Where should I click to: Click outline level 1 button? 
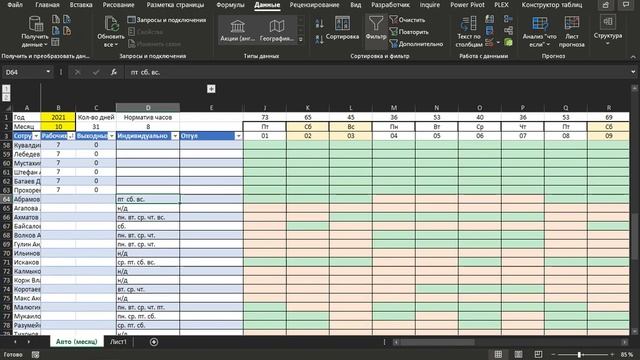[x=6, y=89]
